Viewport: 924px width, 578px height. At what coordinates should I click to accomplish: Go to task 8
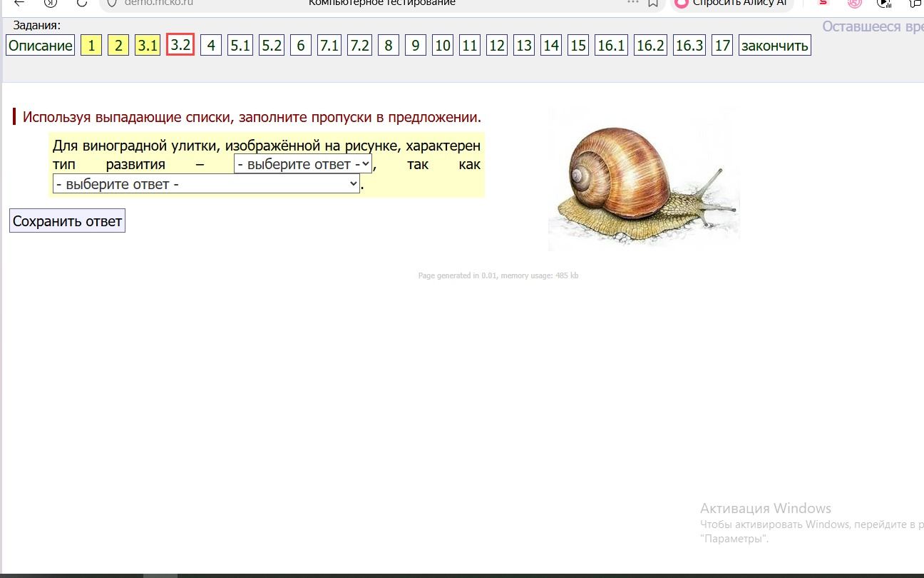click(389, 46)
